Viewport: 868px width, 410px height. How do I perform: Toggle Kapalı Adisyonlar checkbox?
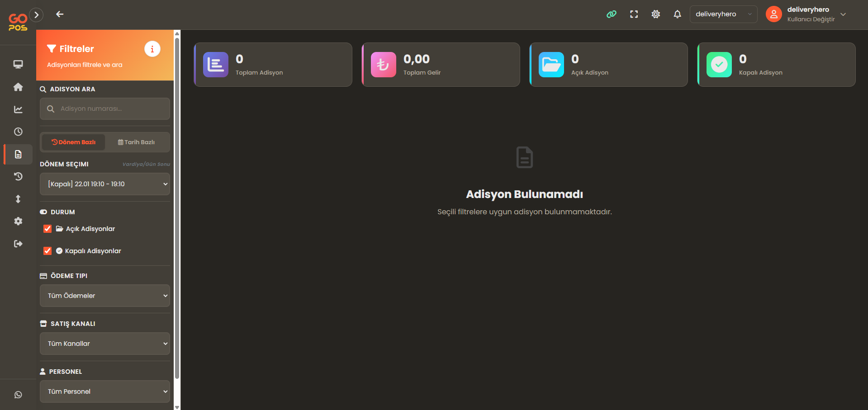[47, 251]
